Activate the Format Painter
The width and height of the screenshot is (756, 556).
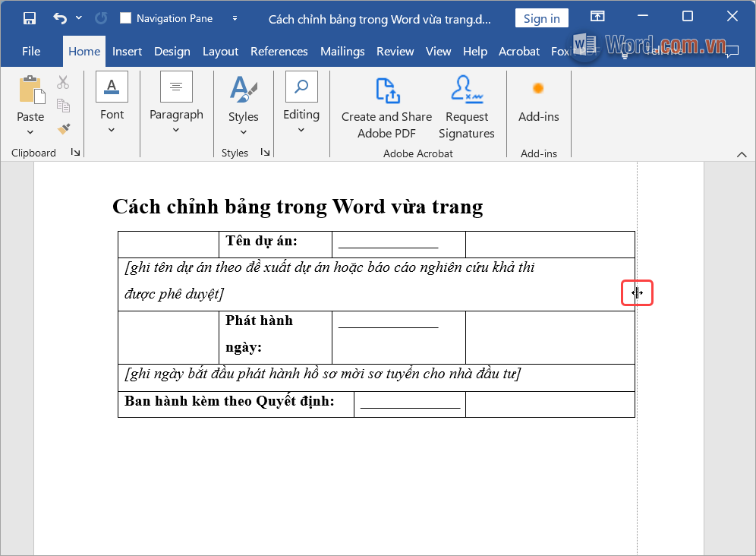(64, 129)
